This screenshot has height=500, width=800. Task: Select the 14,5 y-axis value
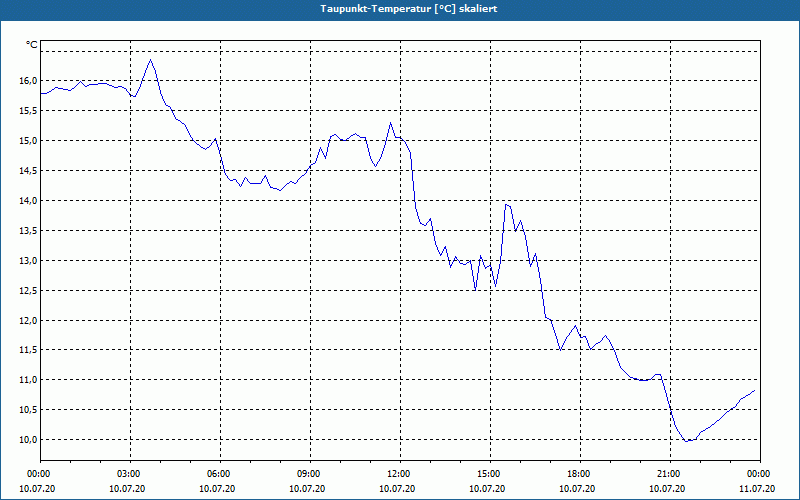tap(29, 171)
